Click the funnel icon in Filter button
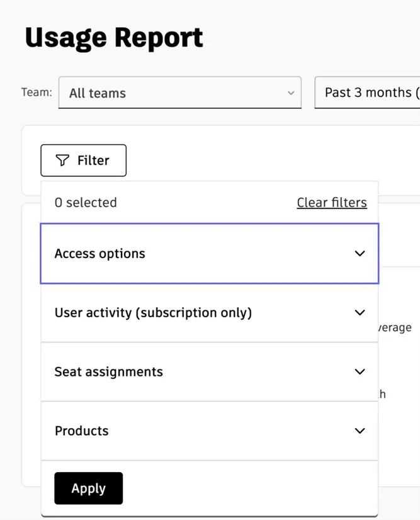The image size is (420, 520). [62, 161]
